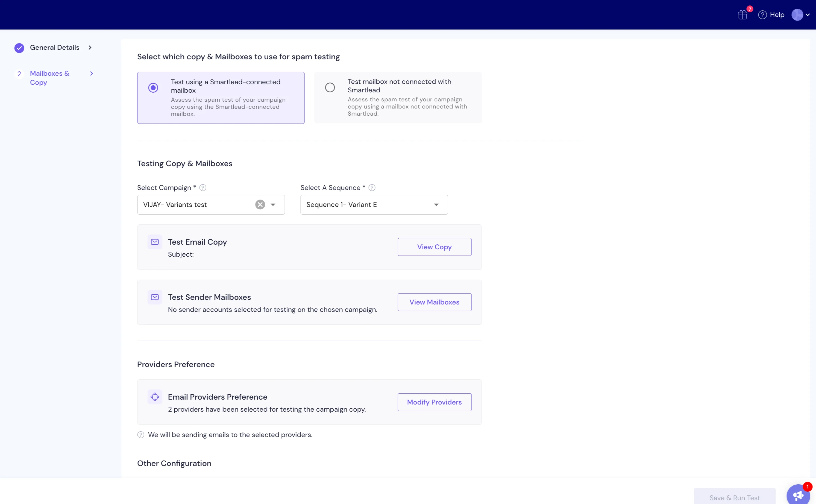Expand the General Details chevron arrow

point(90,47)
